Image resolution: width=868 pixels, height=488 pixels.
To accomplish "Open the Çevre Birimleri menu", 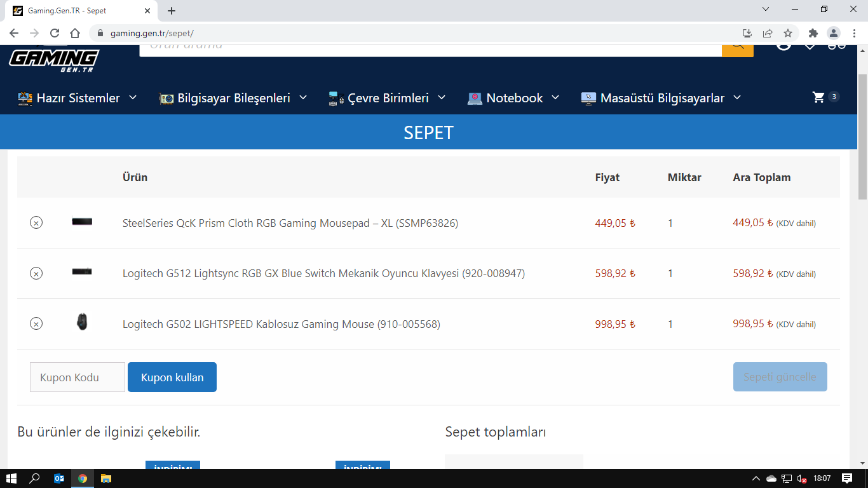I will (388, 98).
